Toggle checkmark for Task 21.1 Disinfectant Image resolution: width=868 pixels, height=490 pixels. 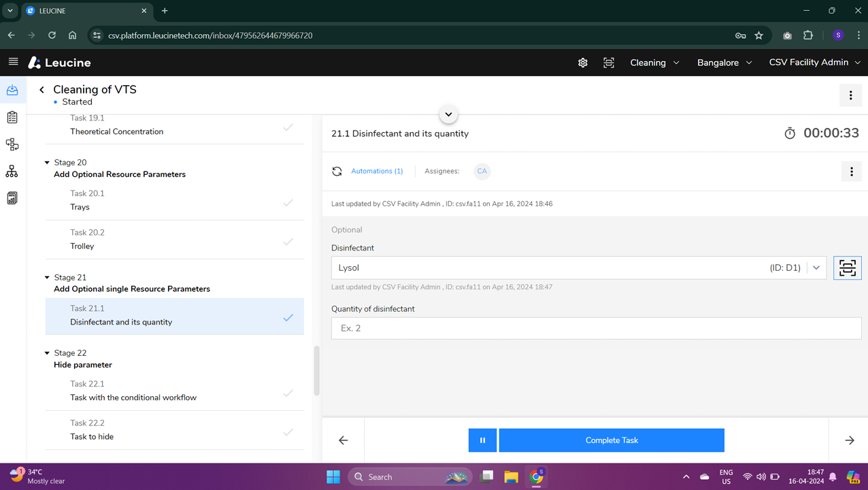point(288,317)
